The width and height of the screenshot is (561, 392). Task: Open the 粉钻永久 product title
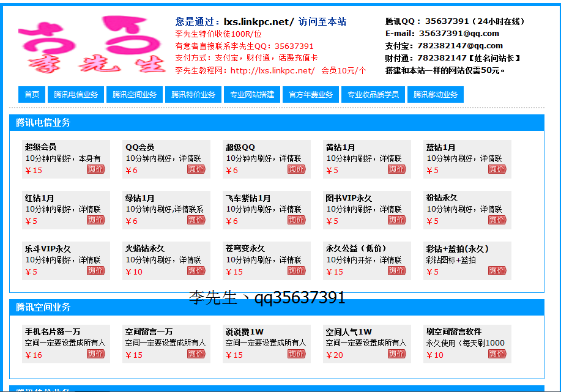click(442, 198)
